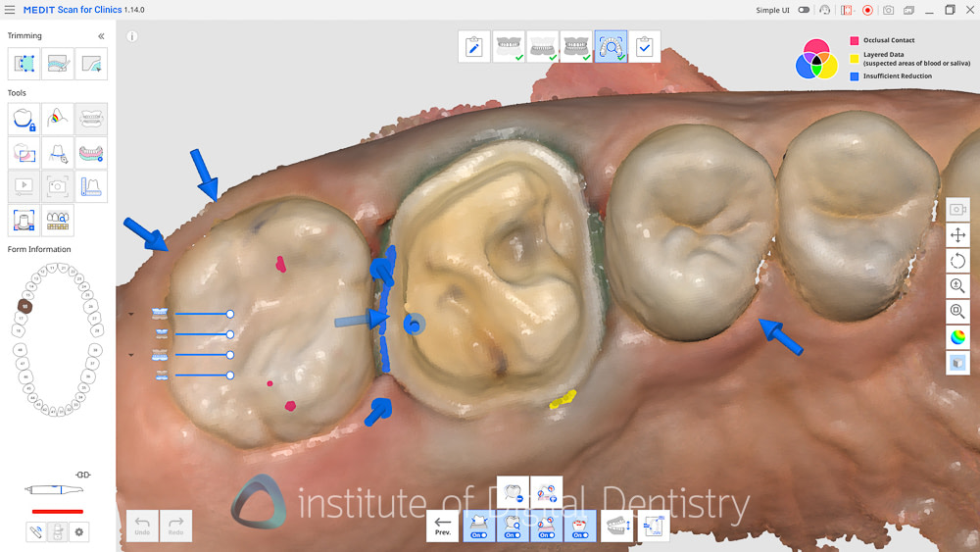Click the tooth arrow icon above the toggles

click(x=513, y=492)
